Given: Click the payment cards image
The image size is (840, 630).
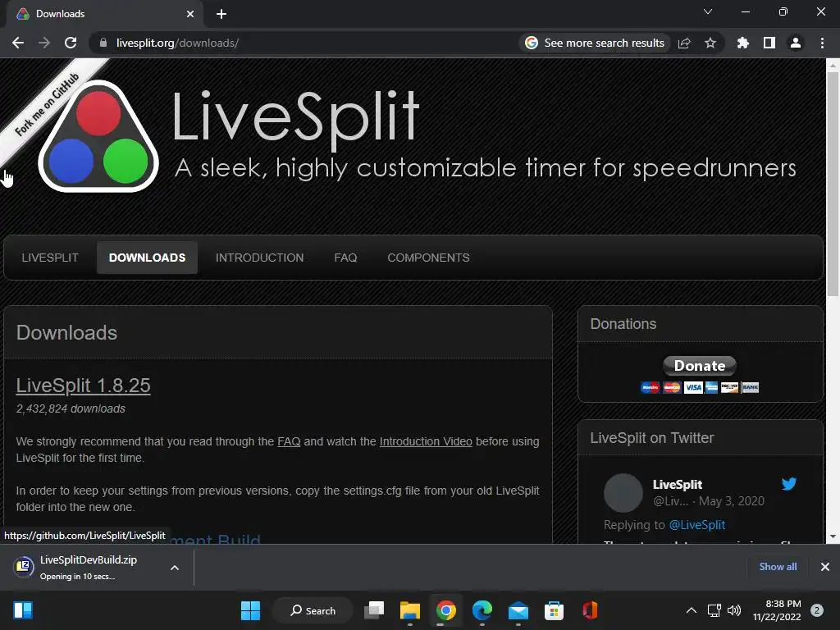Looking at the screenshot, I should coord(700,387).
